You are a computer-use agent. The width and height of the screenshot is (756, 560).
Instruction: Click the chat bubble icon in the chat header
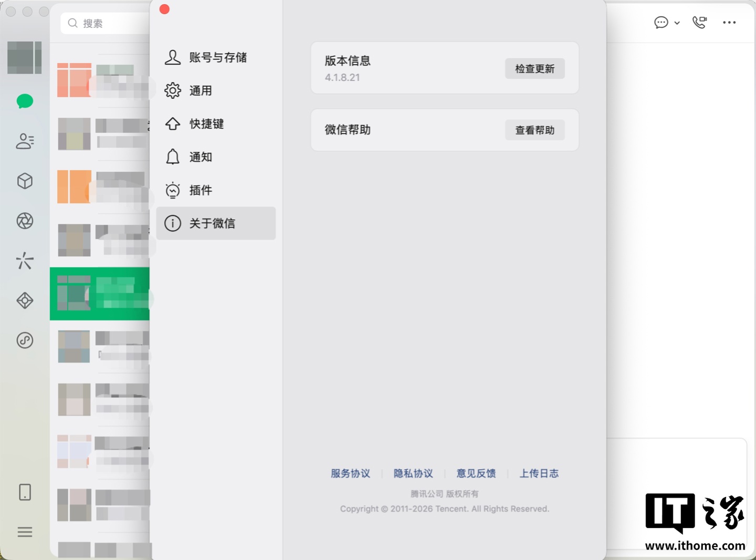[x=661, y=23]
